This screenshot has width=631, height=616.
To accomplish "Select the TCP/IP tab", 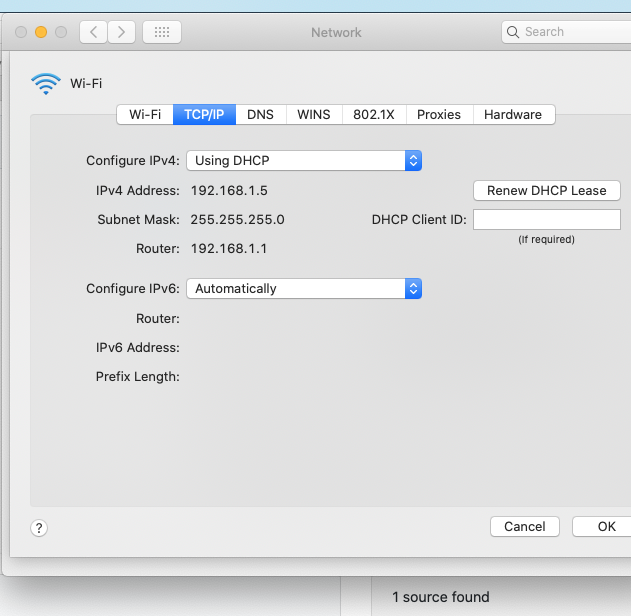I will click(204, 114).
